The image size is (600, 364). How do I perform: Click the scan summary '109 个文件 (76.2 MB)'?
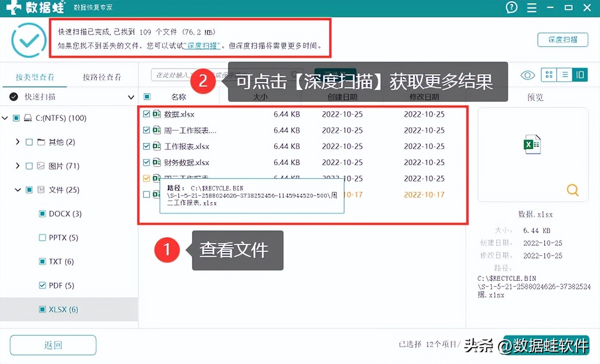click(x=177, y=32)
